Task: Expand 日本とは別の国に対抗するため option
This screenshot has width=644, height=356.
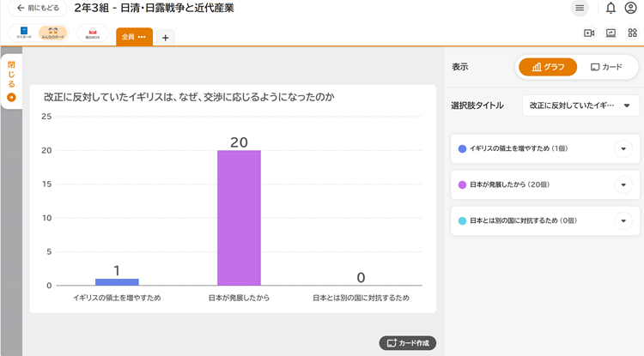Action: (624, 220)
